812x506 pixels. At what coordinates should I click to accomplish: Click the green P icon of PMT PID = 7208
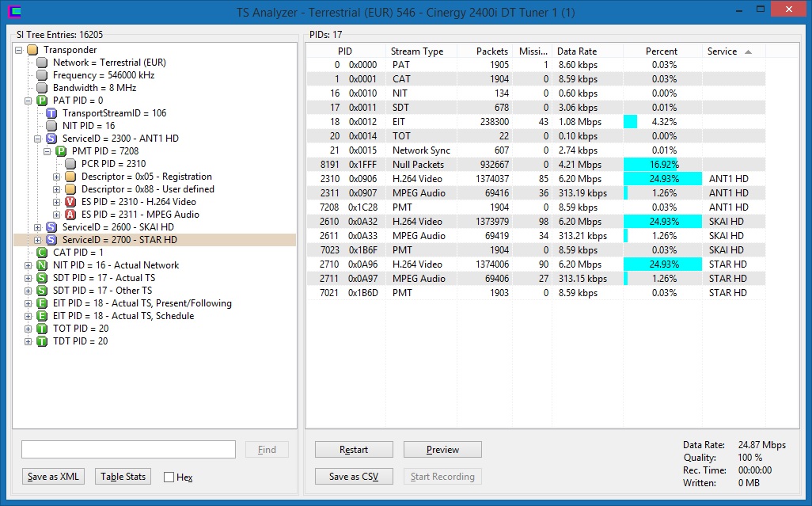pos(61,151)
